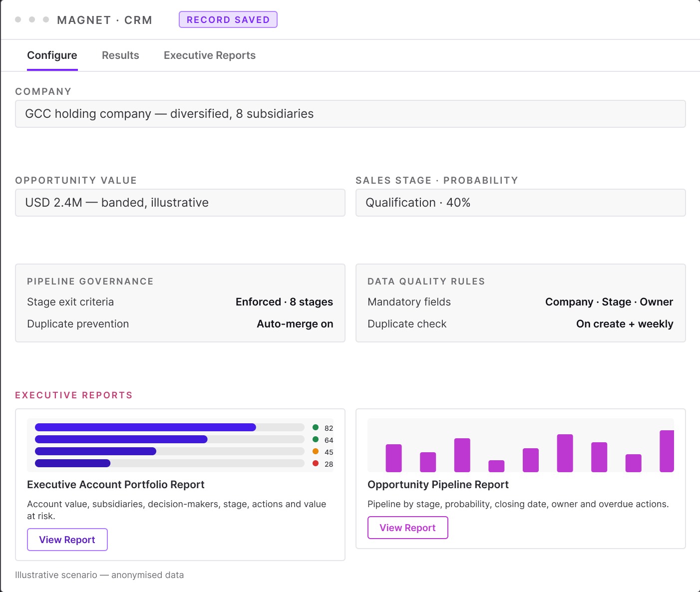Click the 'Auto-merge on' value

pyautogui.click(x=295, y=324)
